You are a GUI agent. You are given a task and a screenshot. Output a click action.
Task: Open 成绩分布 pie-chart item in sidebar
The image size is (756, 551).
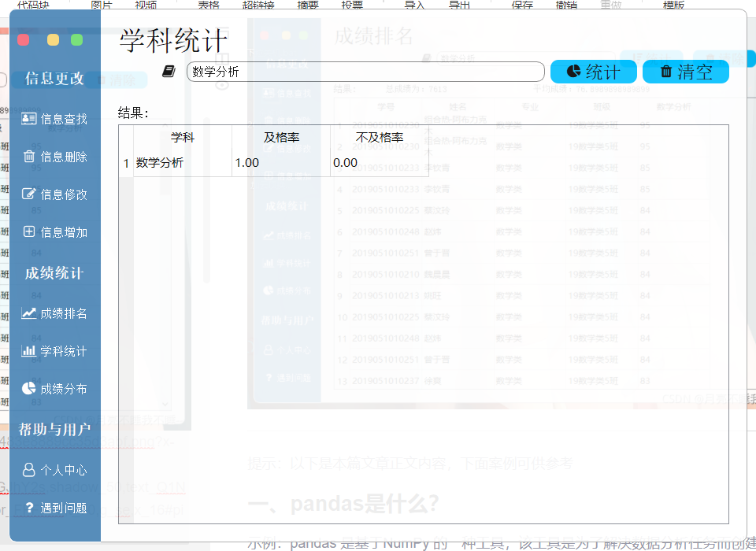coord(54,389)
